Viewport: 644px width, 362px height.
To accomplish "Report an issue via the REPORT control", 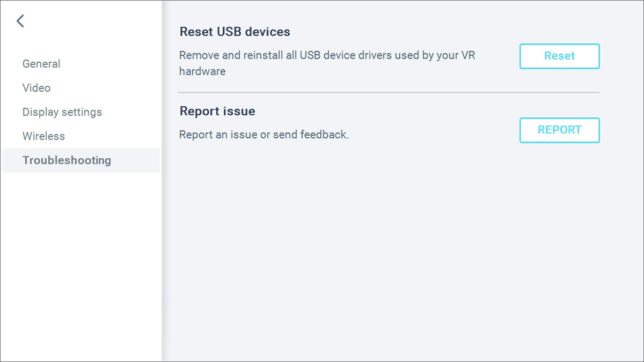I will pyautogui.click(x=559, y=130).
